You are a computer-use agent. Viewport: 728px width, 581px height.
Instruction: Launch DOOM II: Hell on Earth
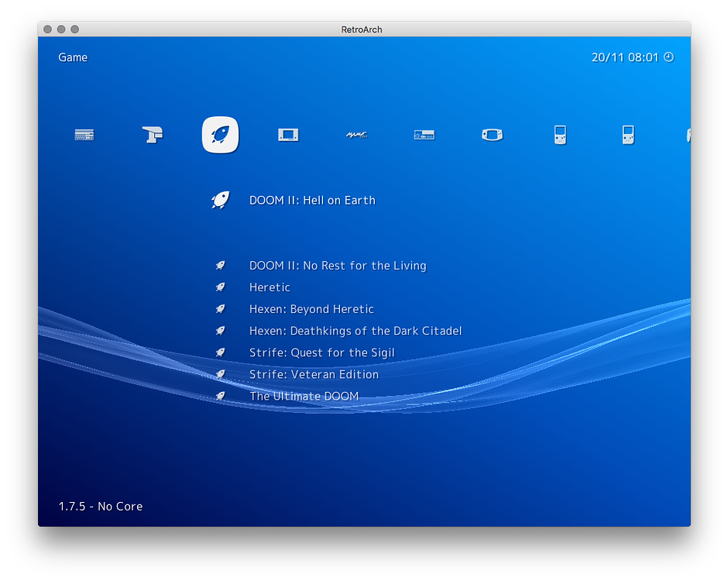tap(312, 200)
